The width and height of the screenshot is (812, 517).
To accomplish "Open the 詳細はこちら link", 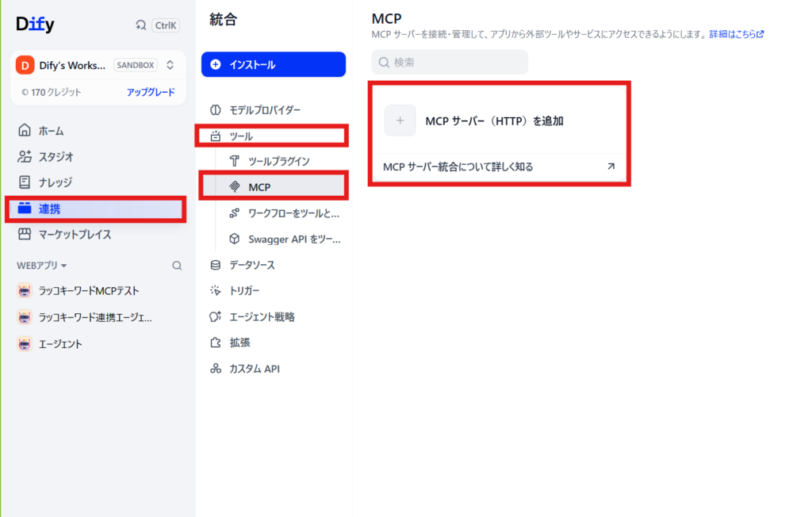I will tap(737, 34).
